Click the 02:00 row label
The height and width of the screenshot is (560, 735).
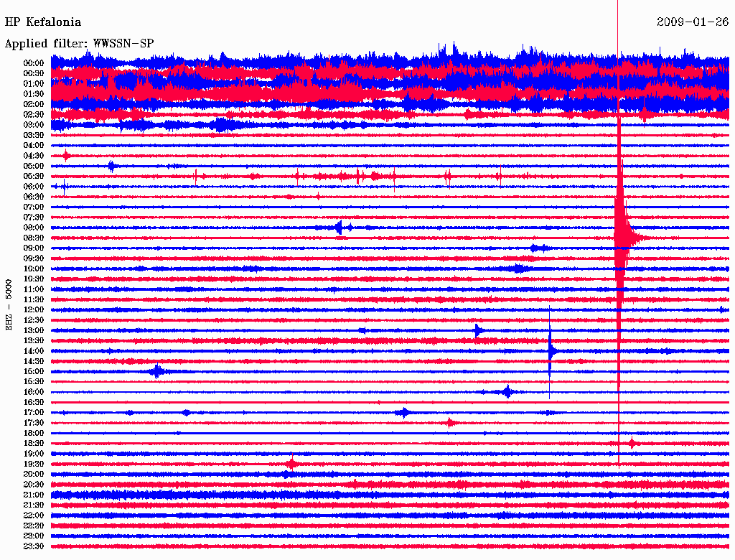pos(34,105)
